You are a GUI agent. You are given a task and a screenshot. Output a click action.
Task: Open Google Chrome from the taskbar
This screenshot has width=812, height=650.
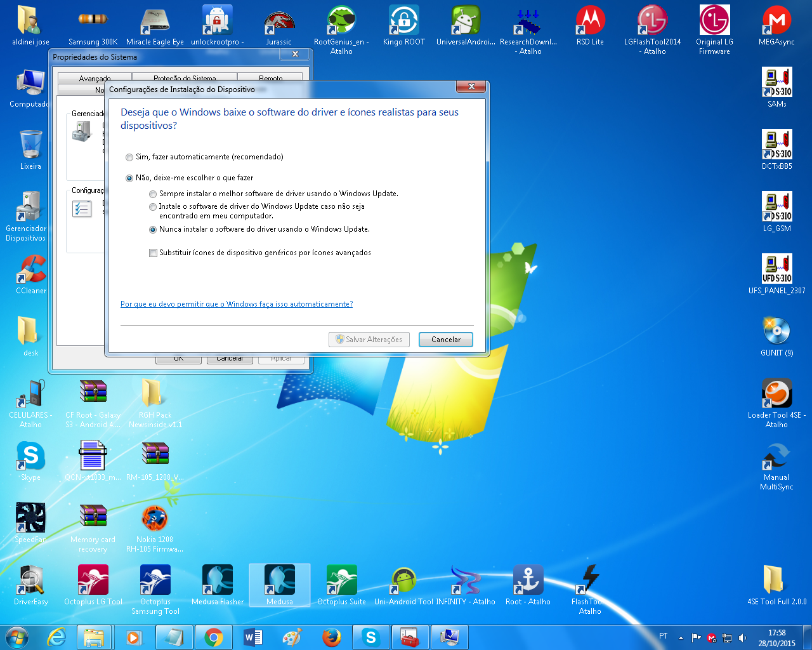(214, 637)
